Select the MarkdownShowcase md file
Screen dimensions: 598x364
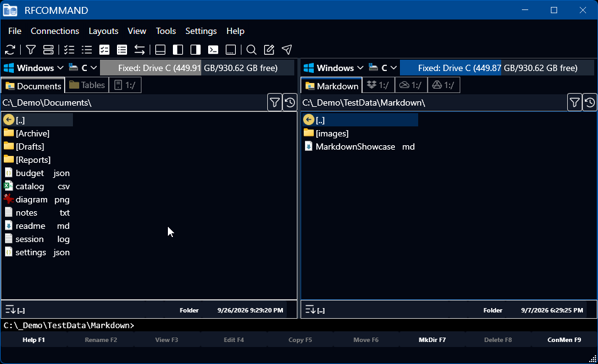pos(360,146)
